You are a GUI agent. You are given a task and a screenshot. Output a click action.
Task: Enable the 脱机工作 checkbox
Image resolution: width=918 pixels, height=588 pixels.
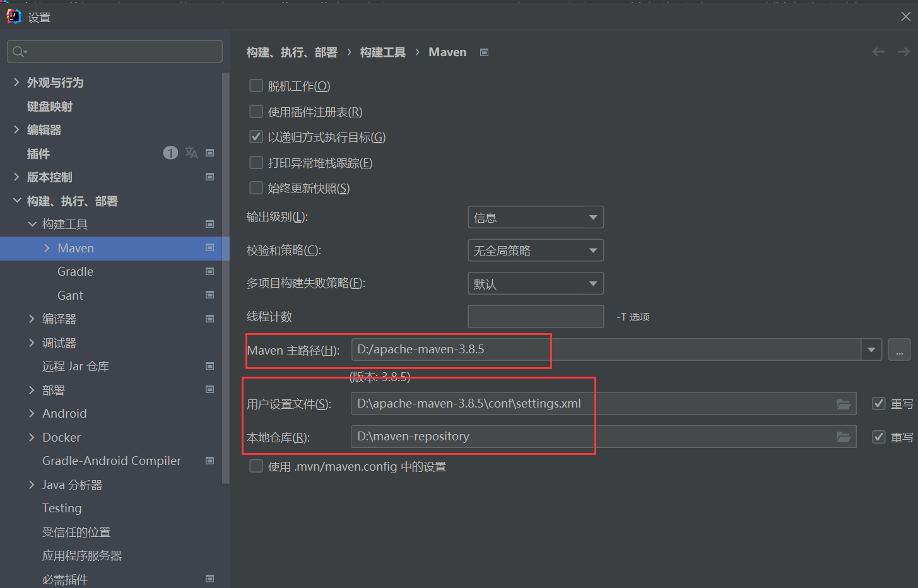[x=256, y=85]
